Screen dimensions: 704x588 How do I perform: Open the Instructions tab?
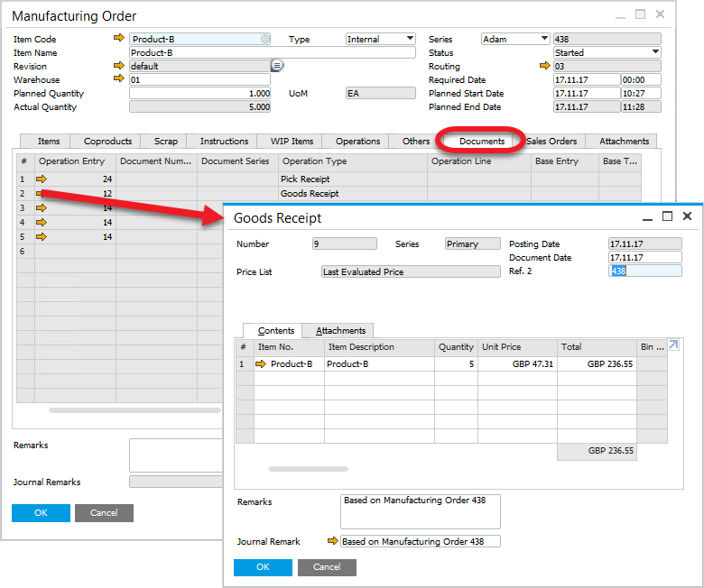[x=224, y=141]
